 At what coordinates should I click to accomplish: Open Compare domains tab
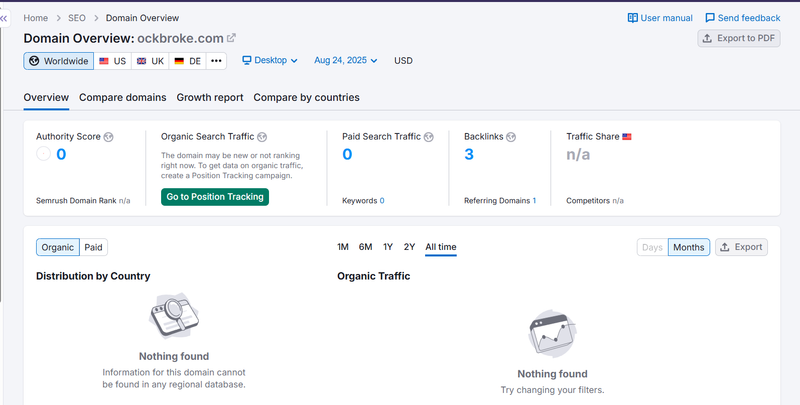(x=122, y=97)
